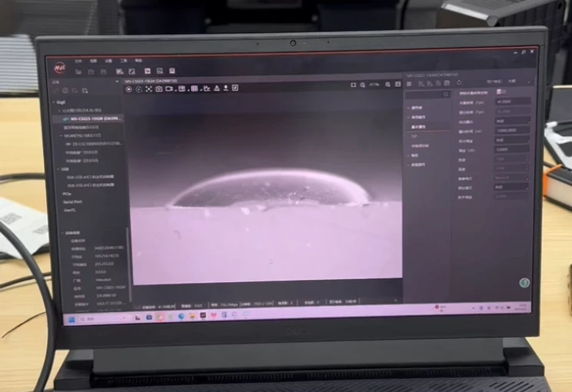Image resolution: width=572 pixels, height=392 pixels.
Task: Click the gain 0.0000 value field
Action: coord(512,150)
